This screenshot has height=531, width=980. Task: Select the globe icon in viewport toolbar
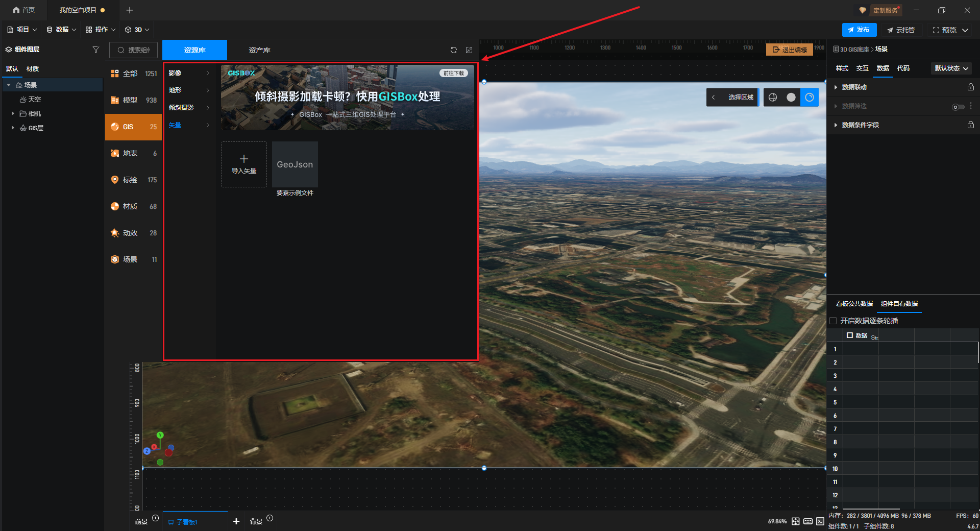click(773, 98)
